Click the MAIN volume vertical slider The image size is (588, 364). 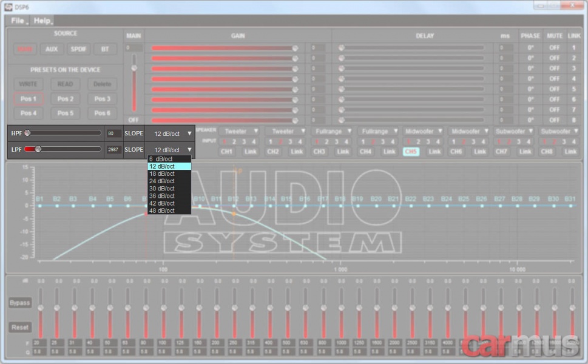[x=134, y=83]
